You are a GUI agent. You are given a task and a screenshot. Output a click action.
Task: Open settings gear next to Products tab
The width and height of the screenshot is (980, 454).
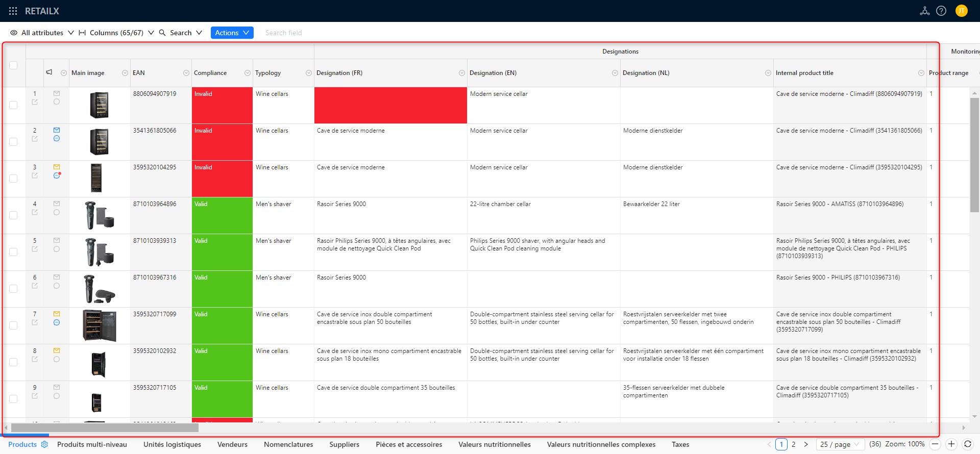pos(44,444)
